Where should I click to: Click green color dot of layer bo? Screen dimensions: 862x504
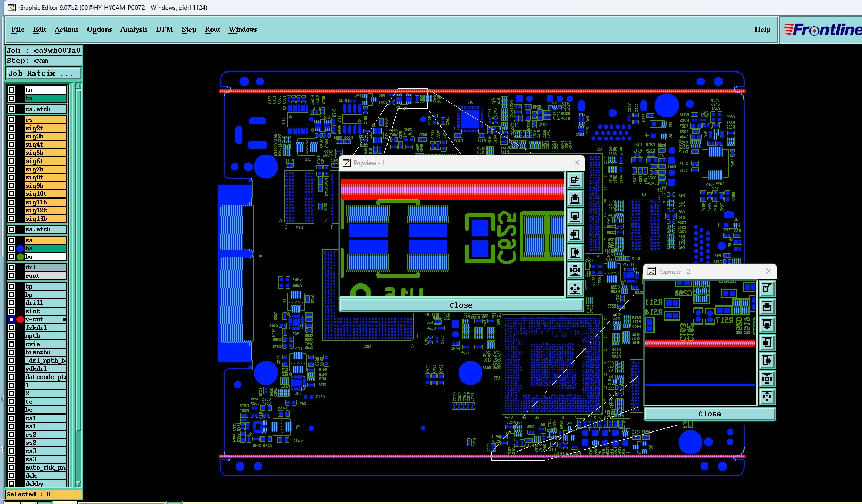20,257
